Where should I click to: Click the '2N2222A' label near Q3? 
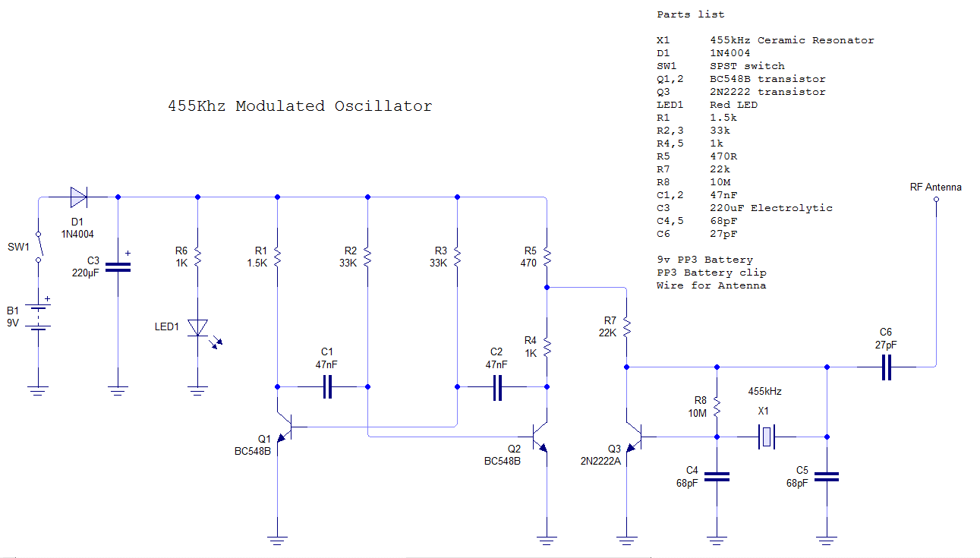(601, 460)
